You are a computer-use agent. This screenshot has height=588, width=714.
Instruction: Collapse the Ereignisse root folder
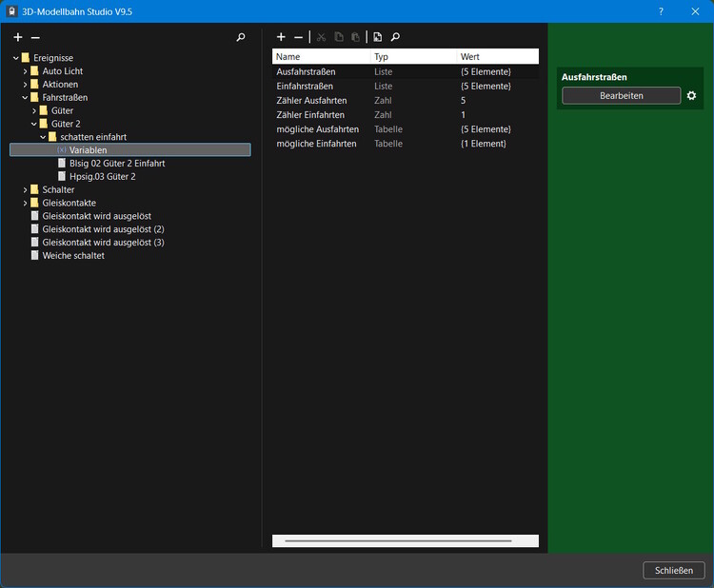tap(16, 58)
